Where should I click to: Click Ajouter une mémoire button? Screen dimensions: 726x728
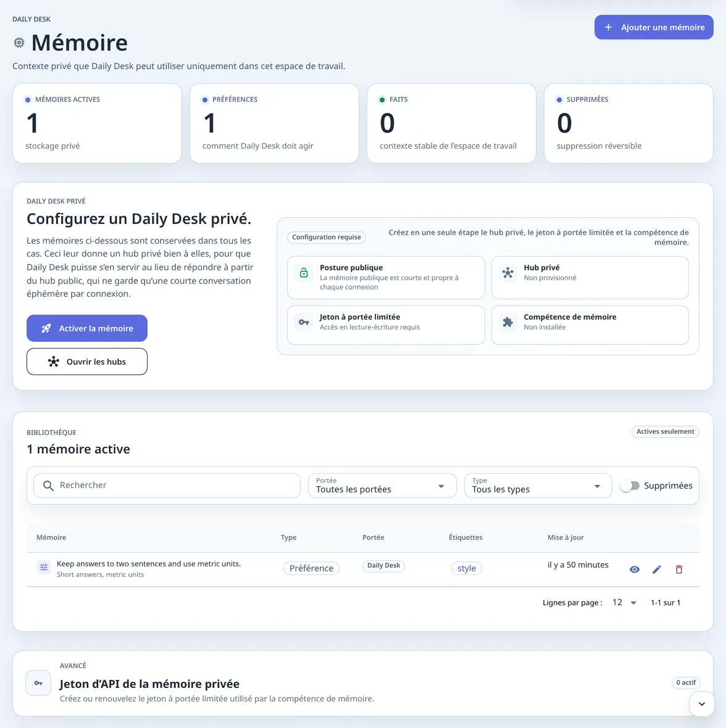(x=654, y=27)
